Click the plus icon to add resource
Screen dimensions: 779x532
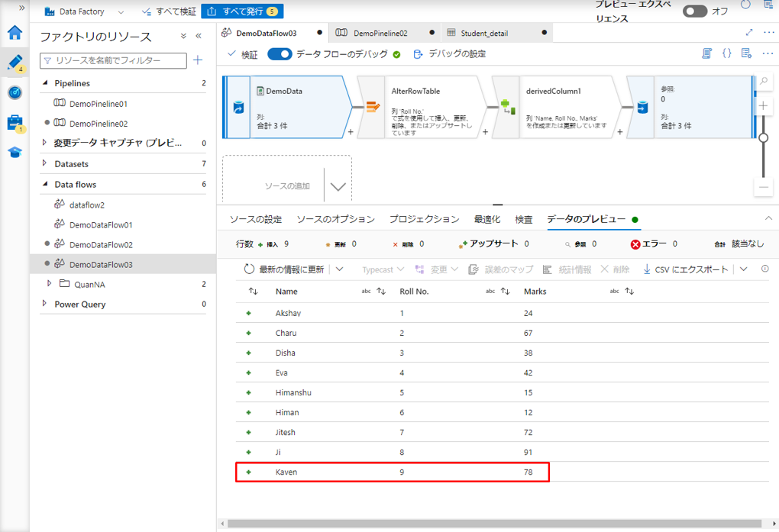tap(198, 60)
